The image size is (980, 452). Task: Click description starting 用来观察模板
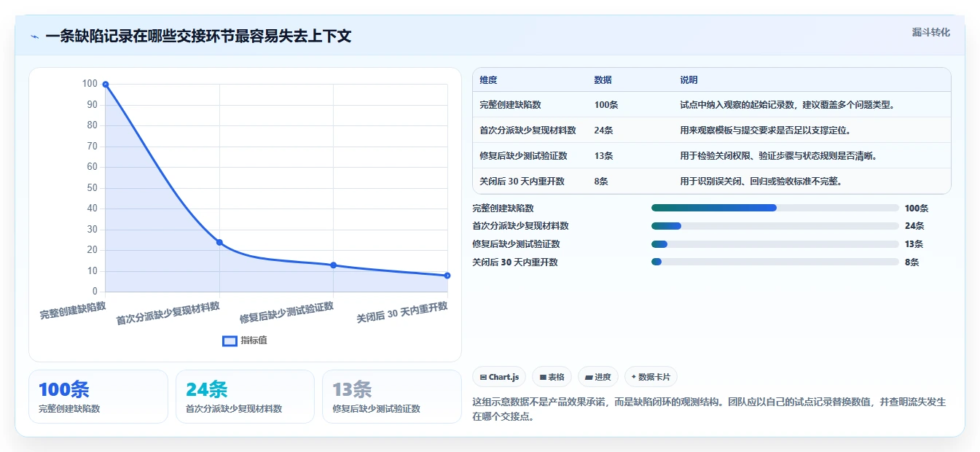765,130
